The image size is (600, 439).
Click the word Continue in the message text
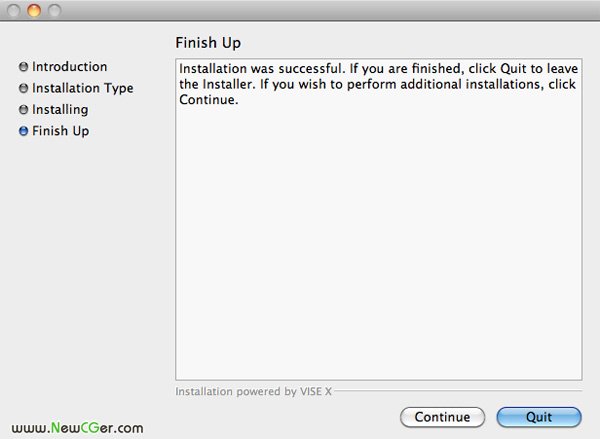(209, 100)
